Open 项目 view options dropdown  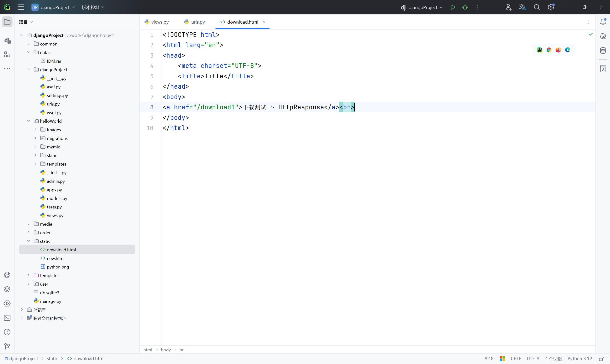click(26, 22)
